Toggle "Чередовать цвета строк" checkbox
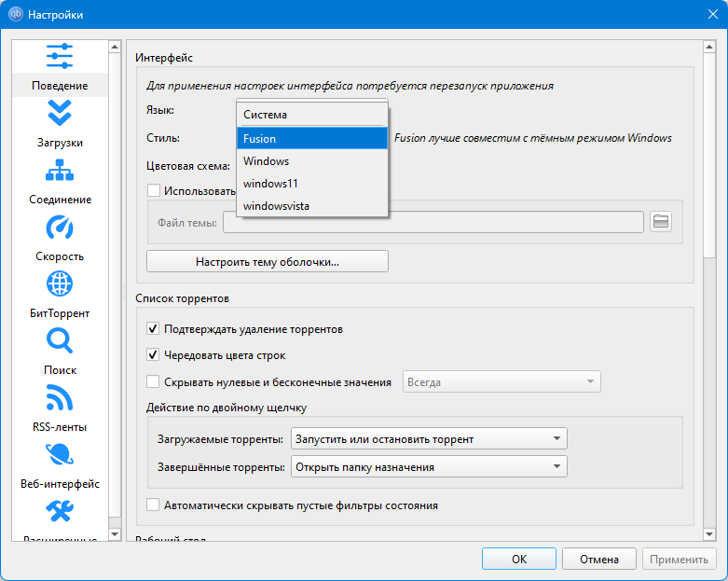Screen dimensions: 728x581 (x=154, y=355)
